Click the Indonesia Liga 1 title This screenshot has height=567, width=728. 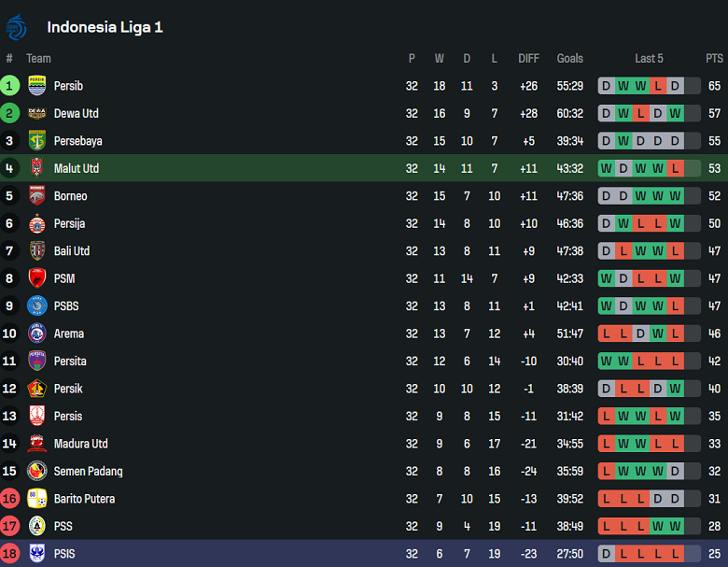(105, 27)
